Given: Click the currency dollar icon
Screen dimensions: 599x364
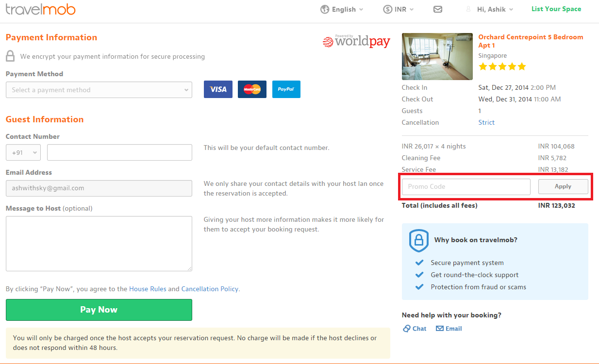Looking at the screenshot, I should click(x=388, y=9).
